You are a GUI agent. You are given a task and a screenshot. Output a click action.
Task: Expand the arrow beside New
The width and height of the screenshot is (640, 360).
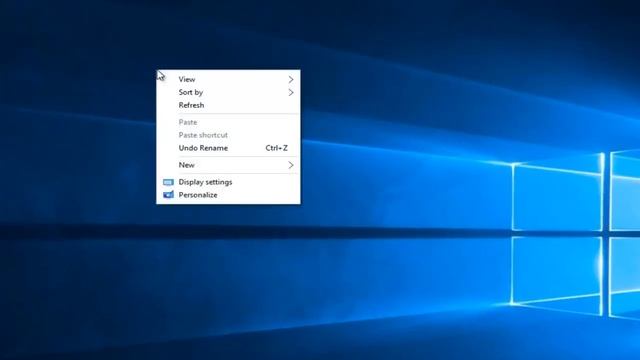coord(291,165)
